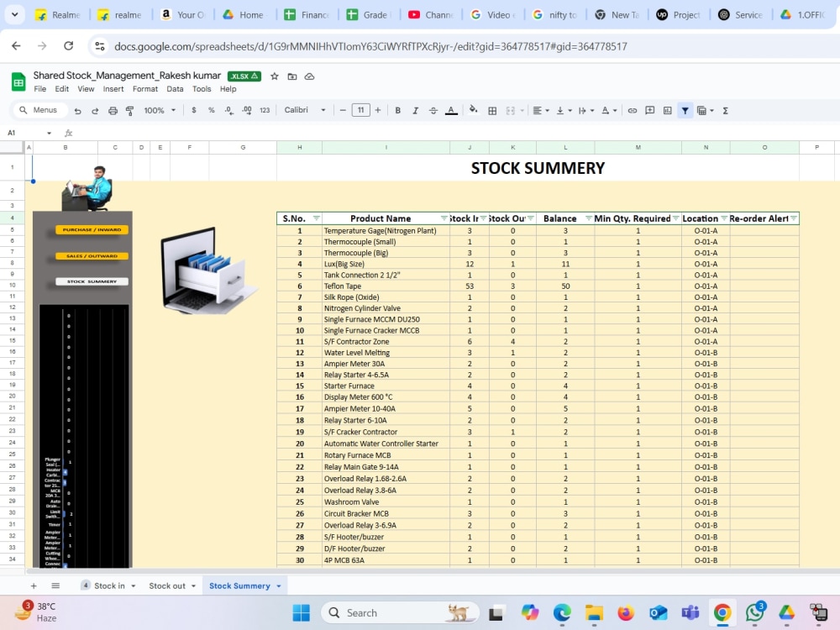Open the File menu
The height and width of the screenshot is (630, 840).
click(x=39, y=89)
